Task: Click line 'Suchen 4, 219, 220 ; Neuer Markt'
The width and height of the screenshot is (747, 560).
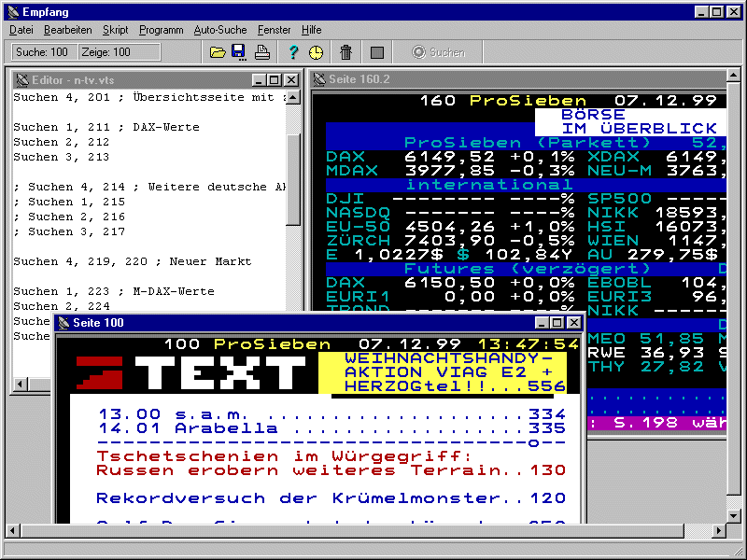Action: (132, 261)
